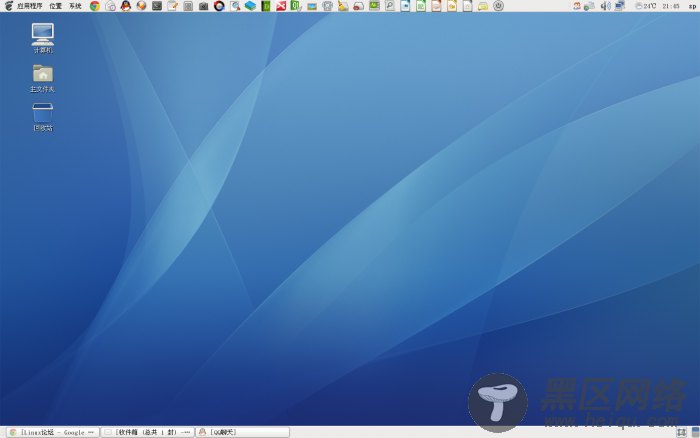
Task: Switch to the Linux论坛 Google Chrome window
Action: [x=52, y=432]
